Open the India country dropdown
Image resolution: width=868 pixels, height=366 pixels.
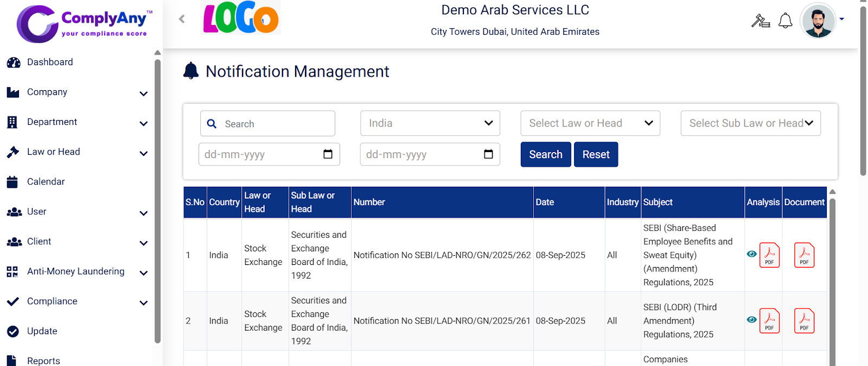[430, 123]
